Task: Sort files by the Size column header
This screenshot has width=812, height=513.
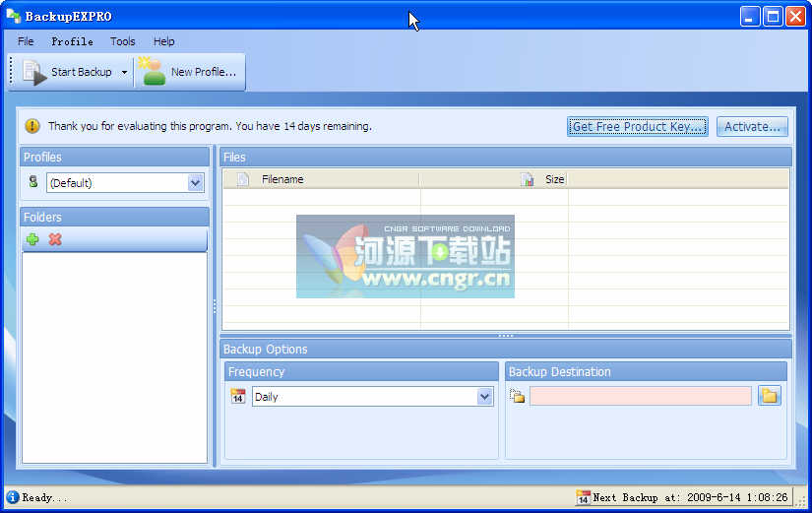Action: [554, 179]
